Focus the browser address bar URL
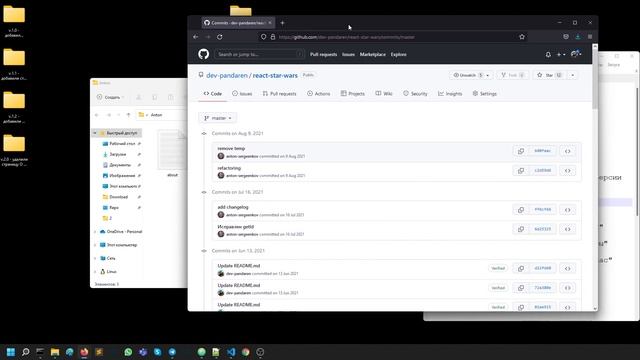The height and width of the screenshot is (360, 640). tap(347, 37)
